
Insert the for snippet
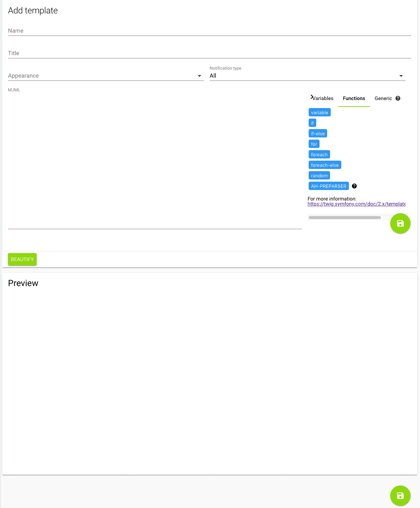point(314,144)
